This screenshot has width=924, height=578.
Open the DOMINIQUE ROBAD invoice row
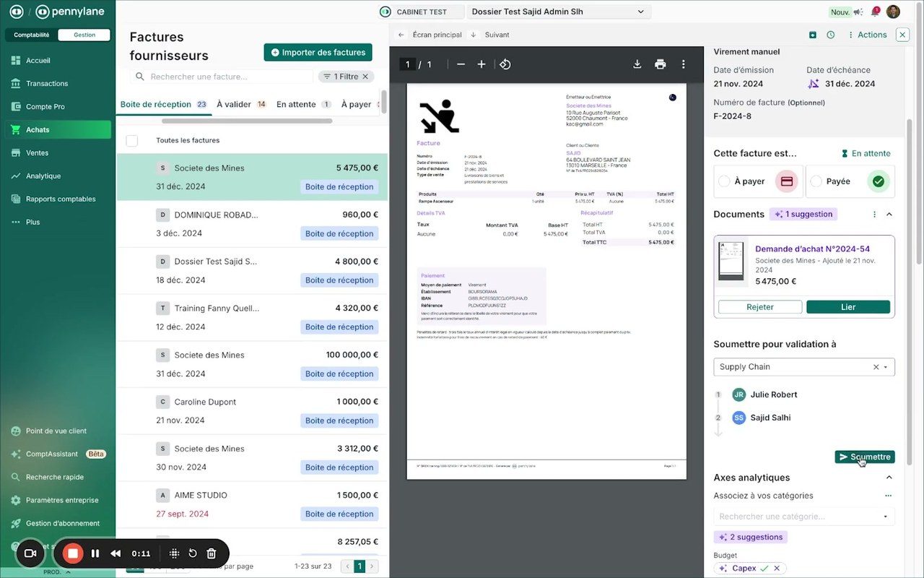point(252,224)
